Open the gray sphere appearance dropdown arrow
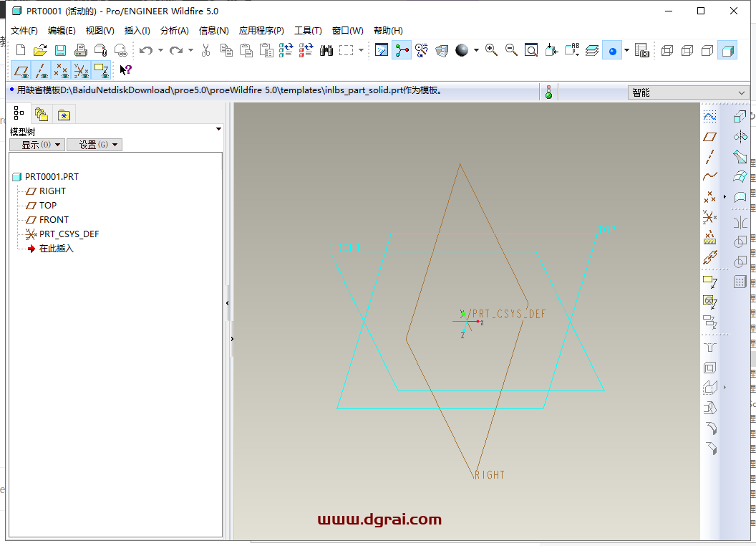 point(476,50)
